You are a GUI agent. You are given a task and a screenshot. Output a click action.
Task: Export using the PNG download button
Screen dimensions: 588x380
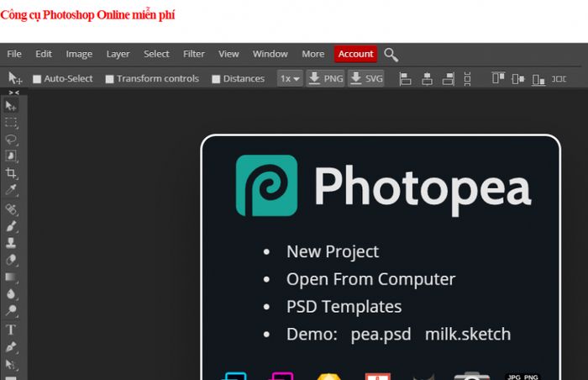pos(326,78)
